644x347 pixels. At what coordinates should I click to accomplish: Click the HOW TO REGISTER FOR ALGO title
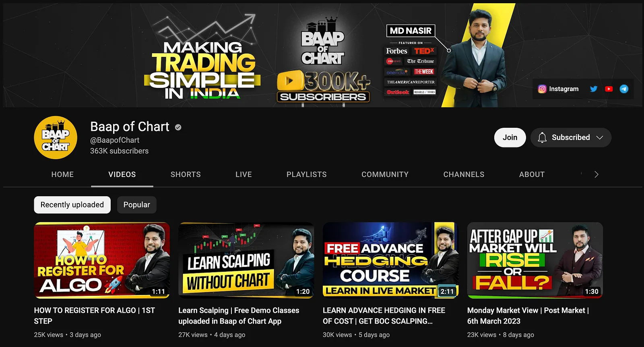(95, 316)
